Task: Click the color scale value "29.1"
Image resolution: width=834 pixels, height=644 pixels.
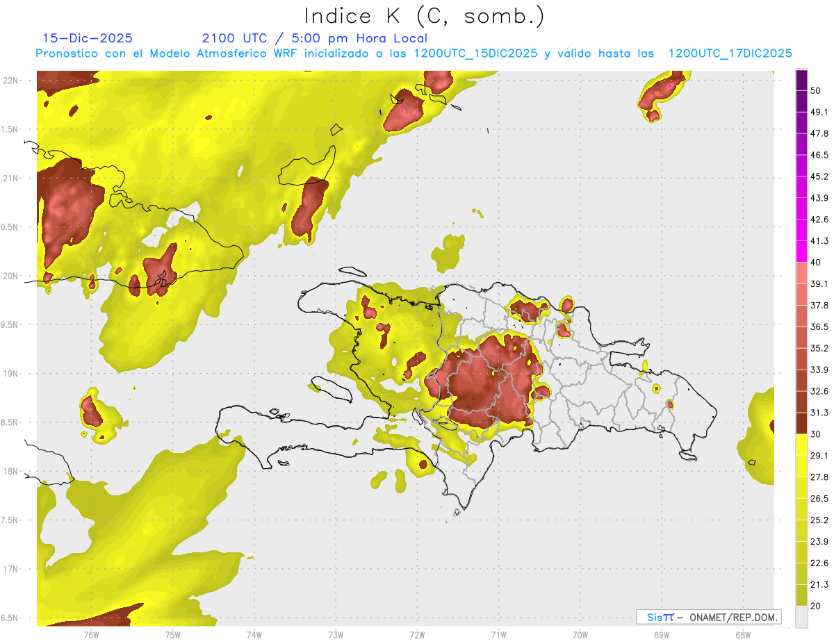Action: pos(819,456)
